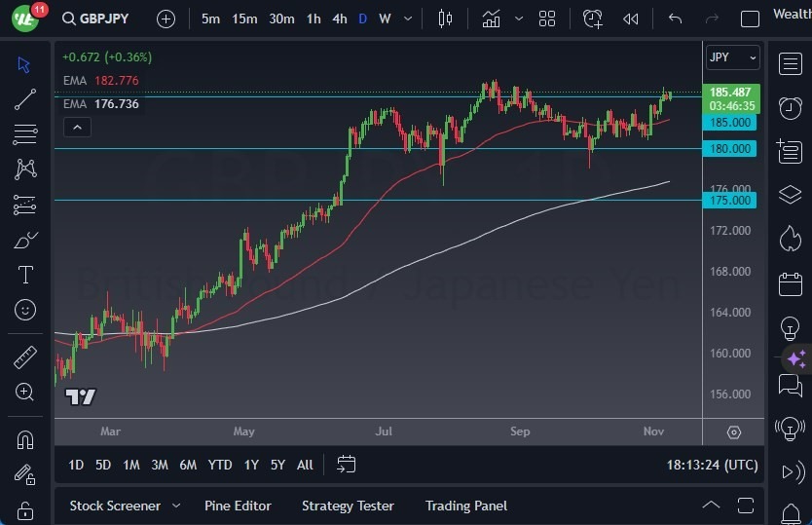Open indicator templates grid
812x525 pixels.
click(547, 19)
